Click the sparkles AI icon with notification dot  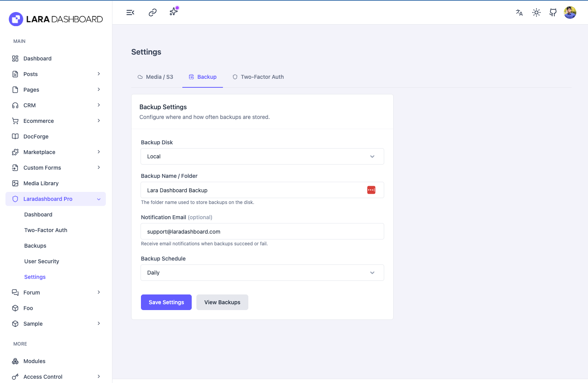pyautogui.click(x=173, y=12)
